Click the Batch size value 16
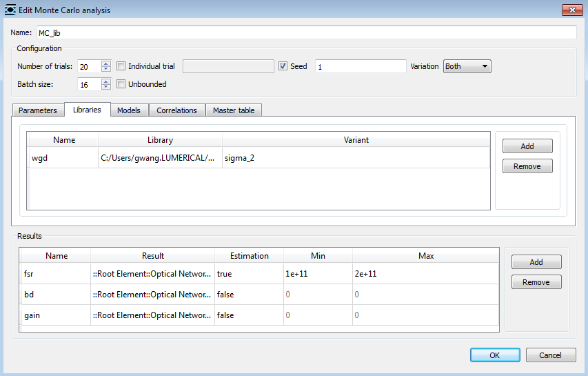Screen dimensions: 588x376 click(x=90, y=84)
